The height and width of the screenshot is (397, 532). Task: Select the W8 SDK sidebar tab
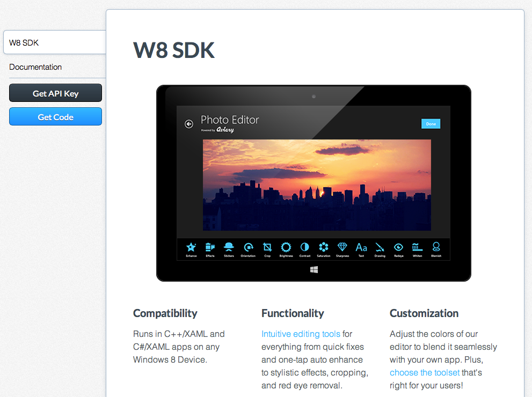point(55,42)
